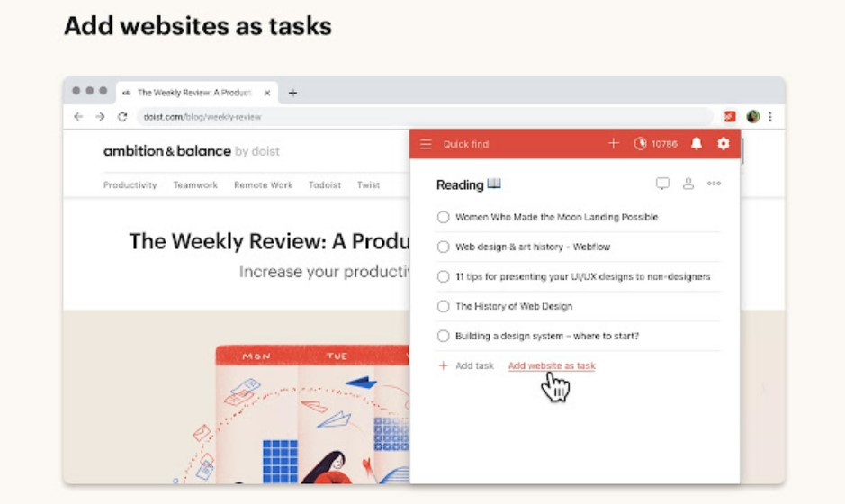Screen dimensions: 845x504
Task: Go forward in the browser
Action: pos(100,116)
